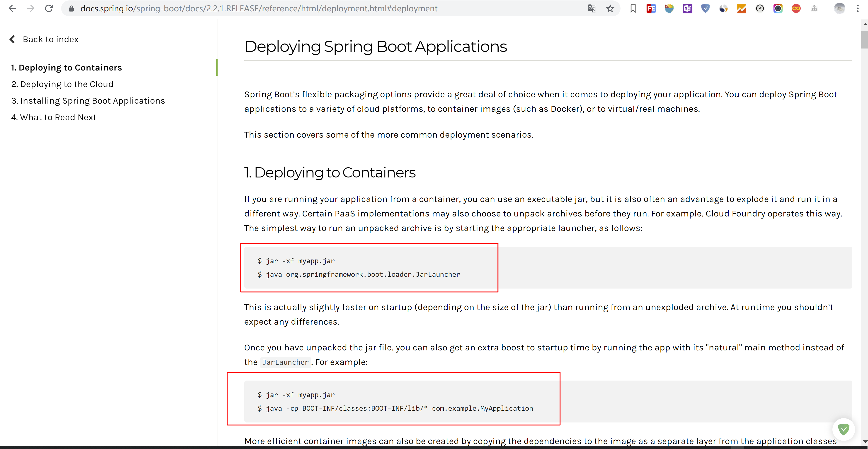Open the OneNote Web Clipper extension
This screenshot has width=868, height=449.
coord(687,8)
